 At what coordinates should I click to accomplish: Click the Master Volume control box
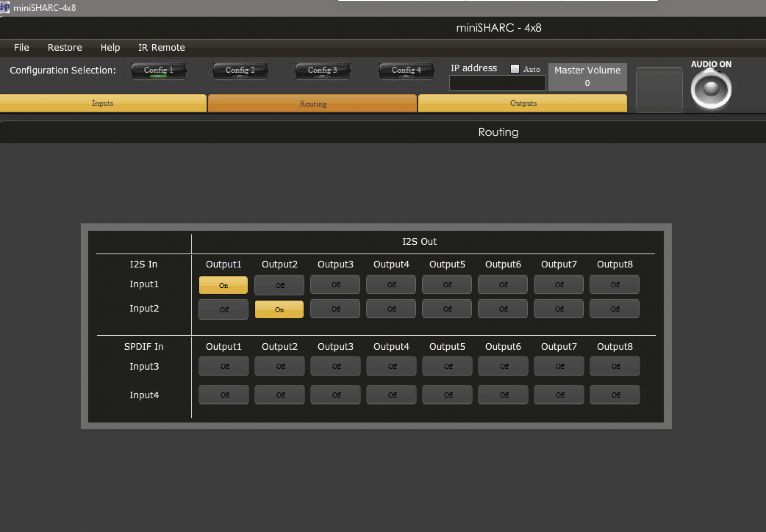click(x=587, y=77)
